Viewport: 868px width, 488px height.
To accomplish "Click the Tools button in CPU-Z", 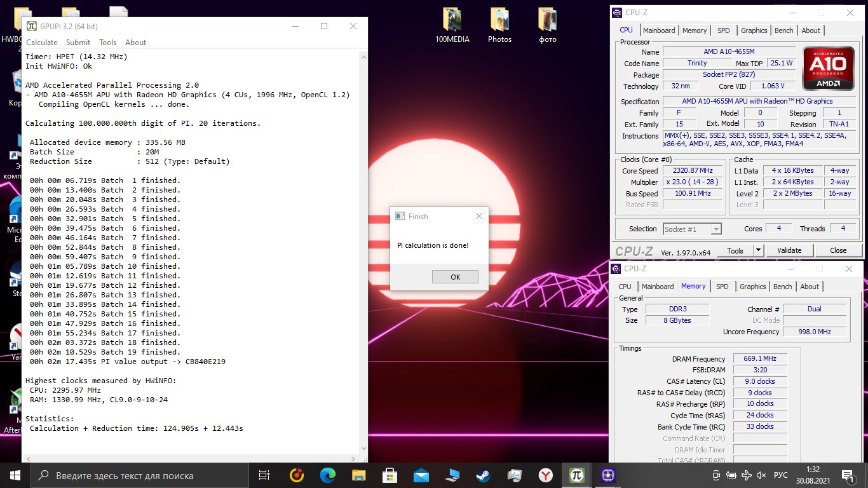I will 735,250.
